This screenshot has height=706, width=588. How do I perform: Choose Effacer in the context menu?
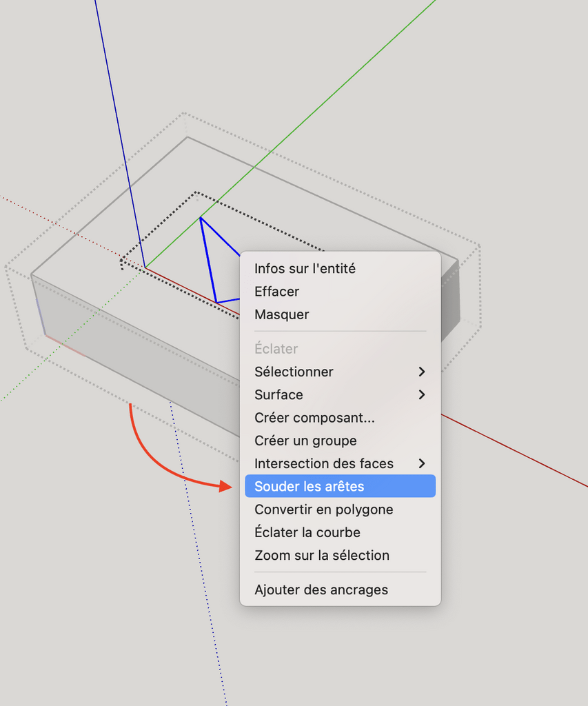(x=340, y=292)
